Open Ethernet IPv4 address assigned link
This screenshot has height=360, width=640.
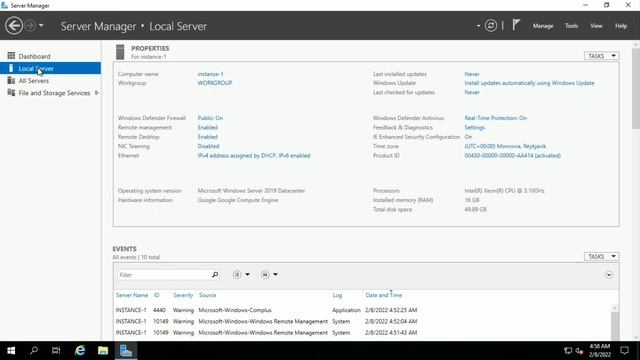[254, 156]
